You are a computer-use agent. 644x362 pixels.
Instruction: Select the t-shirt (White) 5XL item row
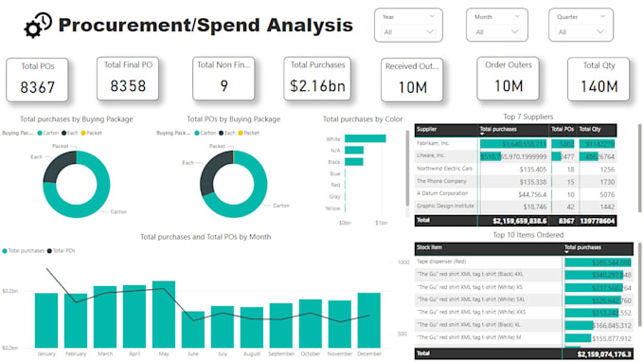pos(524,300)
